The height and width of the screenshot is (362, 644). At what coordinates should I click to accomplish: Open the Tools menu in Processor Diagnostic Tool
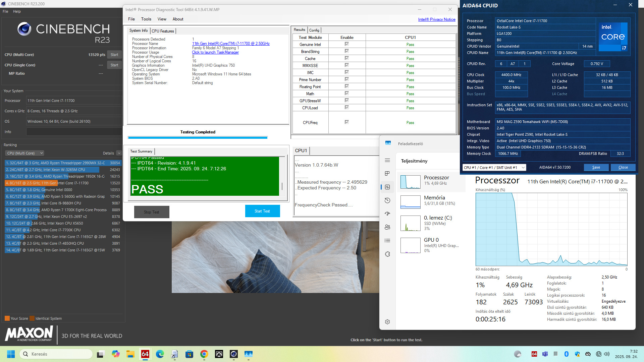pos(146,19)
